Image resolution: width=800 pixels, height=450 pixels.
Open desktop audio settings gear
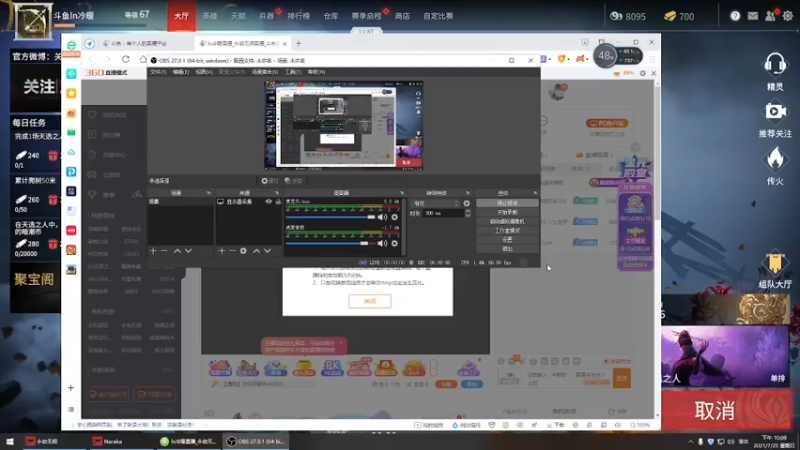point(394,243)
